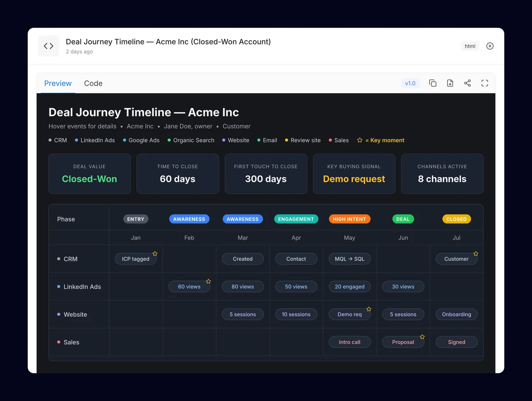Select the 30 views event in June
Screen dimensions: 532x401
click(403, 287)
